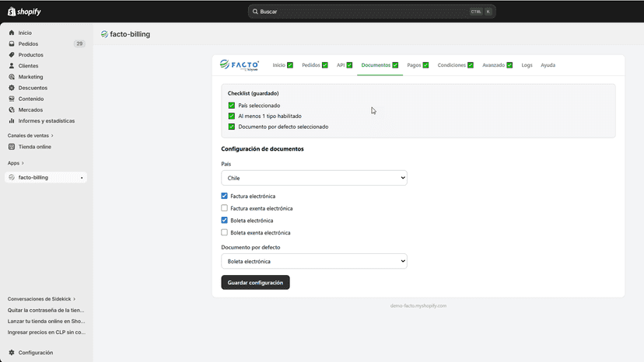Select the Documentos tab
This screenshot has height=362, width=644.
pos(380,65)
